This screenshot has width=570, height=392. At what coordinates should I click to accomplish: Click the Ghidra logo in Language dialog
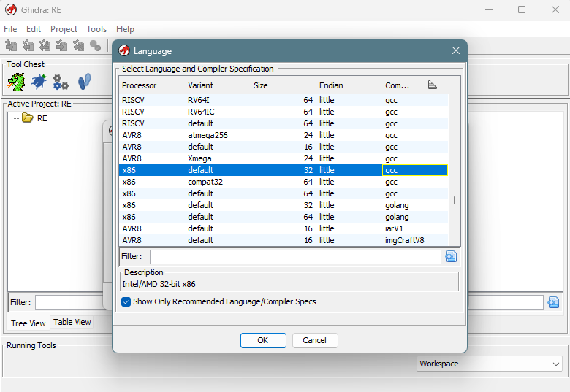pos(124,51)
